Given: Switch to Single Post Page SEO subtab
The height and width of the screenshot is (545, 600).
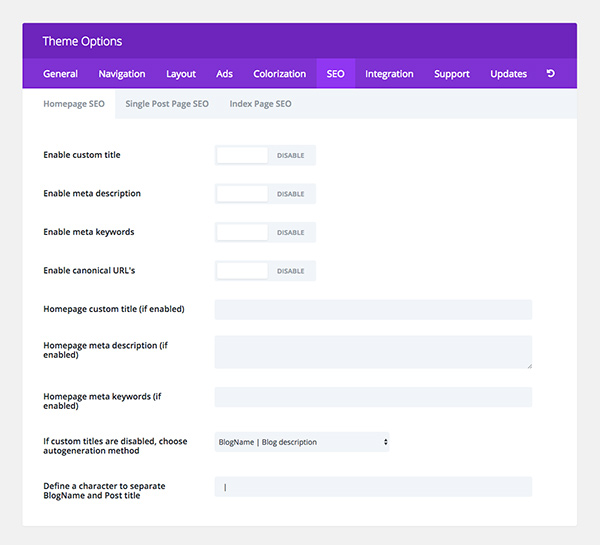Looking at the screenshot, I should (x=167, y=104).
